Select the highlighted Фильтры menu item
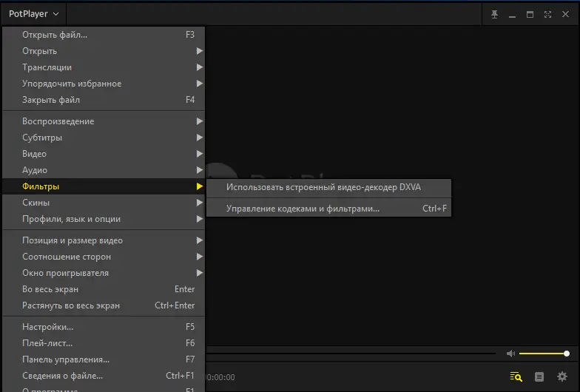The width and height of the screenshot is (580, 392). coord(104,186)
